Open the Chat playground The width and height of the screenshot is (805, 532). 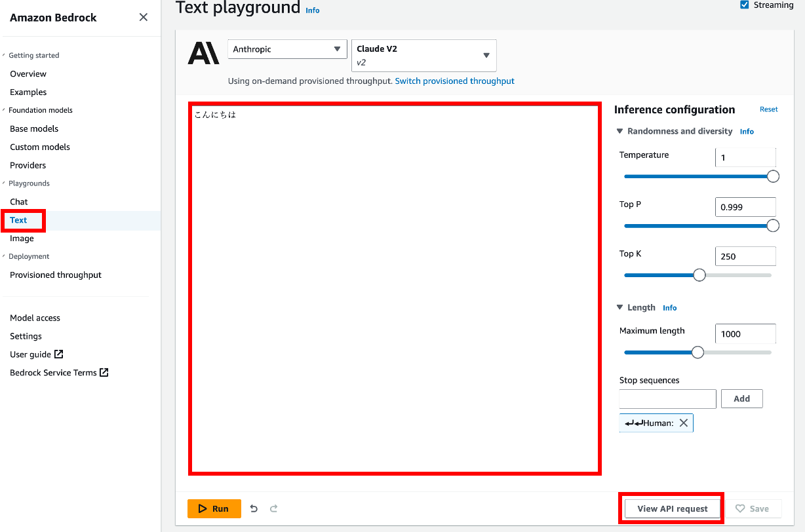pyautogui.click(x=19, y=202)
